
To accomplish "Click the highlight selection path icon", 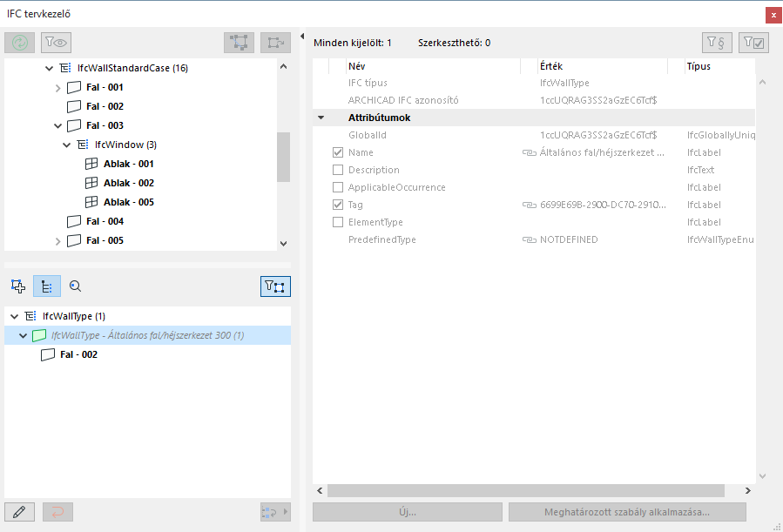I will (x=275, y=43).
